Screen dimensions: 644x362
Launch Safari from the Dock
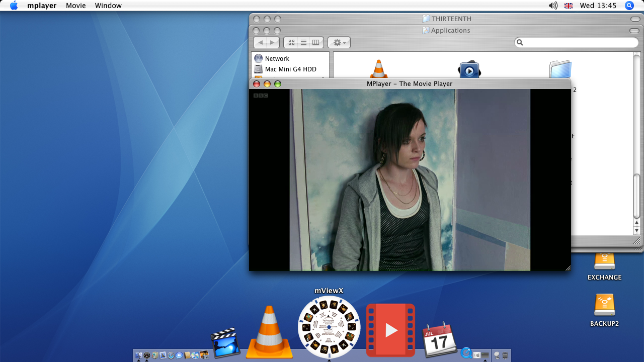[x=171, y=355]
